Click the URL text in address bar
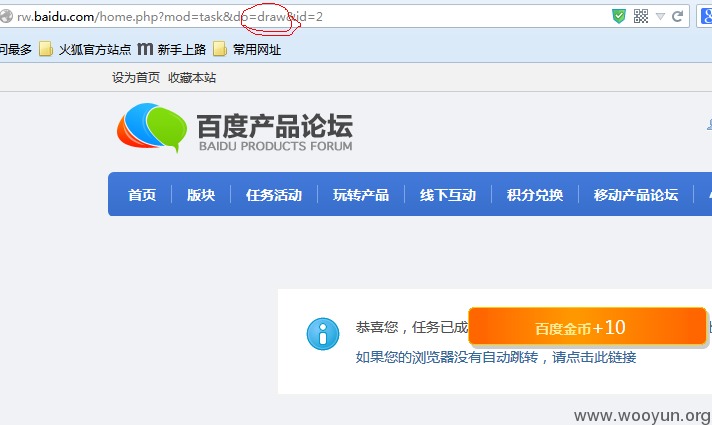The height and width of the screenshot is (425, 712). pyautogui.click(x=170, y=17)
